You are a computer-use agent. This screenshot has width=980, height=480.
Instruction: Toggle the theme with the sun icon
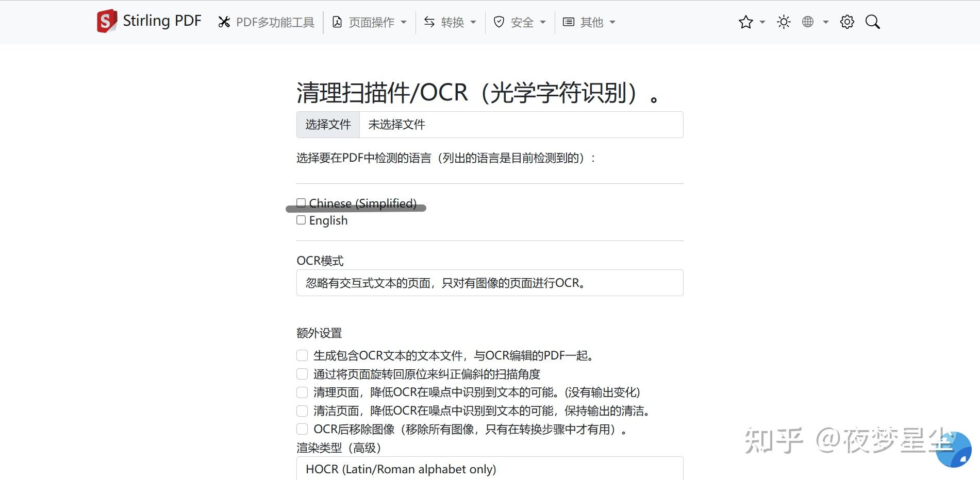(x=784, y=22)
